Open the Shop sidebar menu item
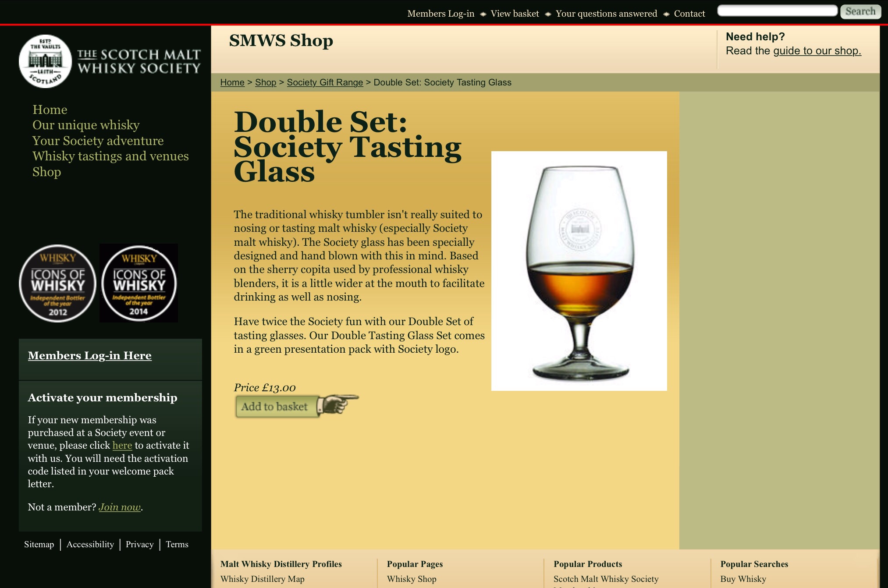The width and height of the screenshot is (888, 588). (46, 172)
